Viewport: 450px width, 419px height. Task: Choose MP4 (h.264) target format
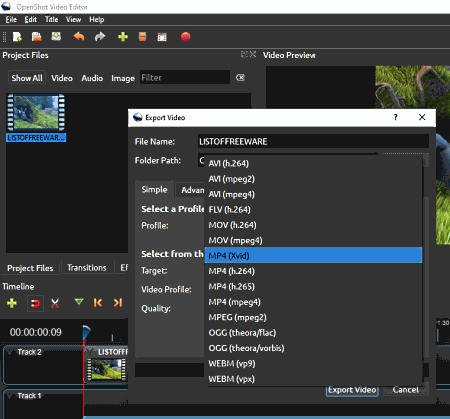pos(313,271)
